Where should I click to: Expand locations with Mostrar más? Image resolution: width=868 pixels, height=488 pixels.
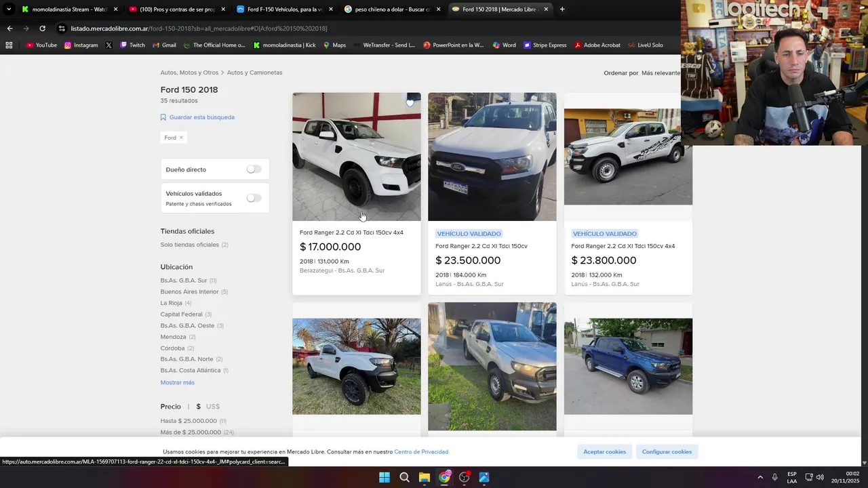(x=178, y=382)
